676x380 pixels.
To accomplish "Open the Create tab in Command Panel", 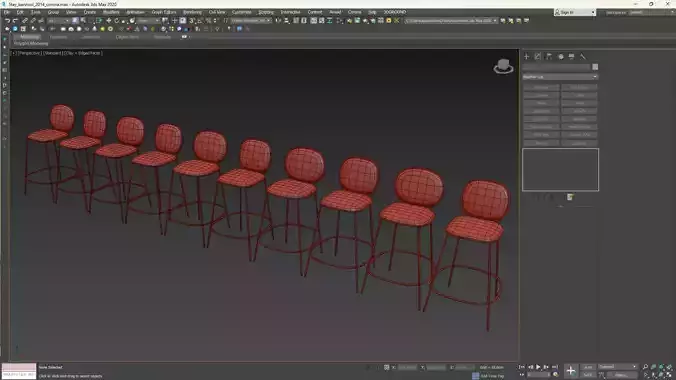I will 526,57.
